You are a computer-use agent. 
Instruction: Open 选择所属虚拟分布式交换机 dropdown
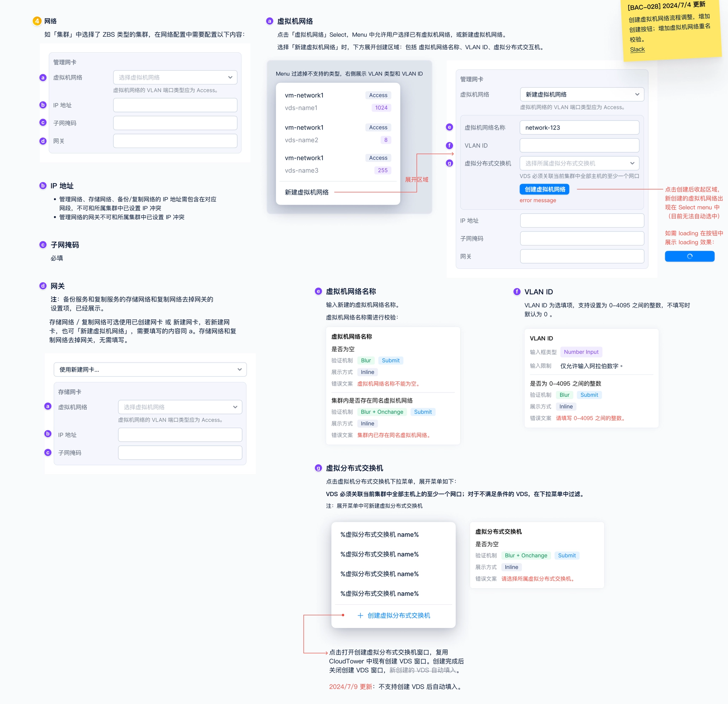579,164
